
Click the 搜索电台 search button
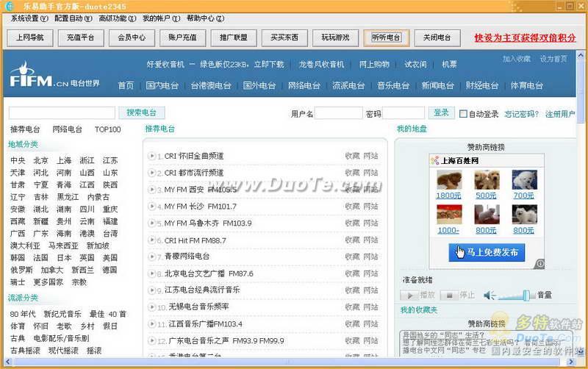141,112
